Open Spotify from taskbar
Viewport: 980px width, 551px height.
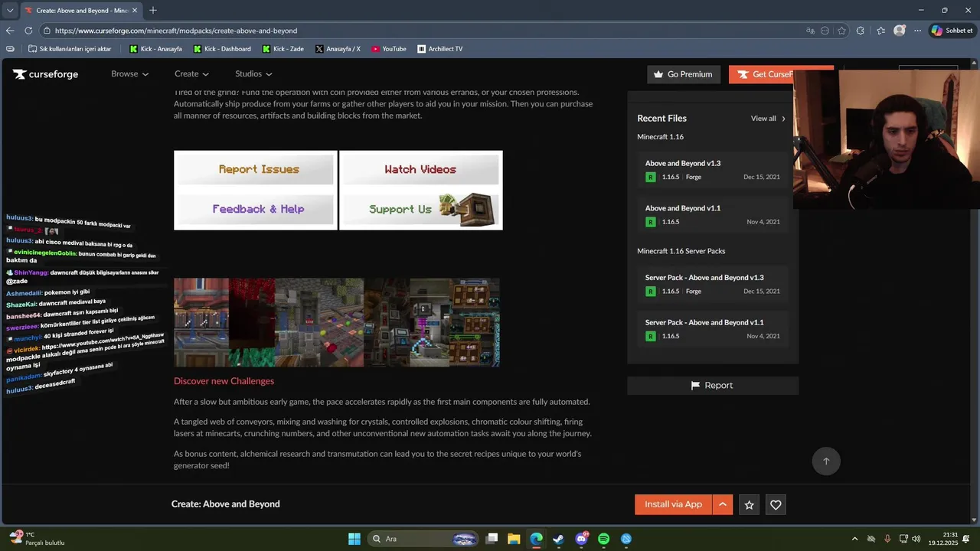tap(604, 539)
